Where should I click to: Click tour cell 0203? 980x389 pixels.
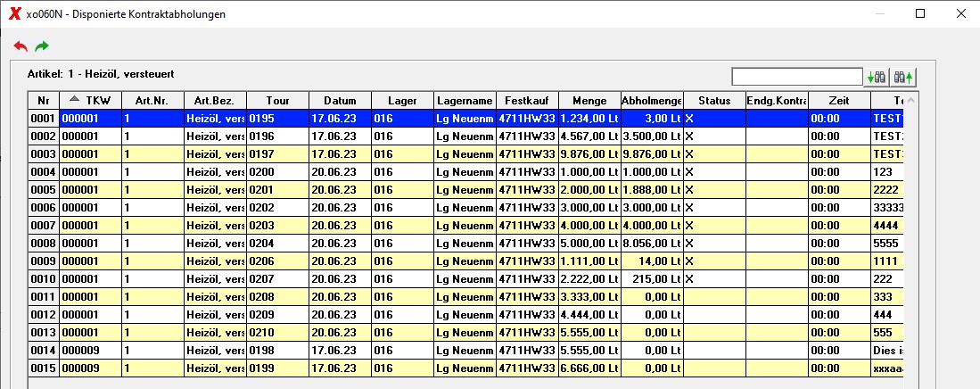[278, 225]
